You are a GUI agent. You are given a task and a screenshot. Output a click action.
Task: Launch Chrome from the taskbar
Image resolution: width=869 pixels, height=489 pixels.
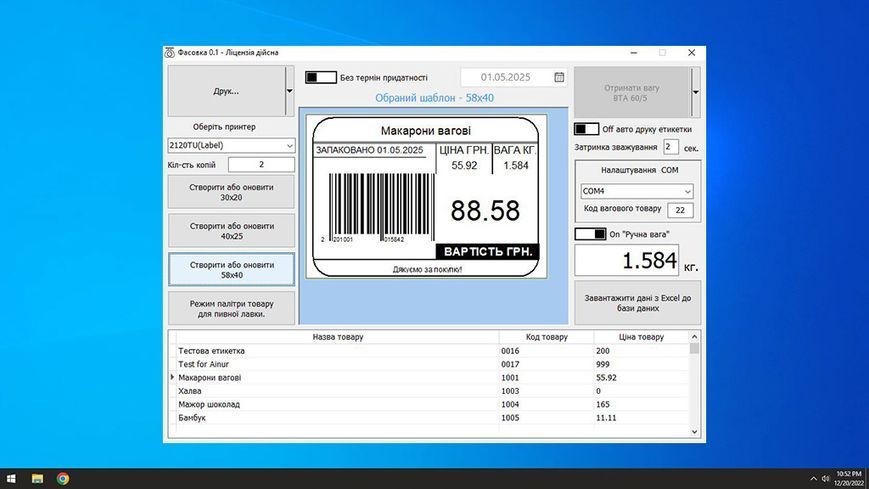tap(63, 478)
